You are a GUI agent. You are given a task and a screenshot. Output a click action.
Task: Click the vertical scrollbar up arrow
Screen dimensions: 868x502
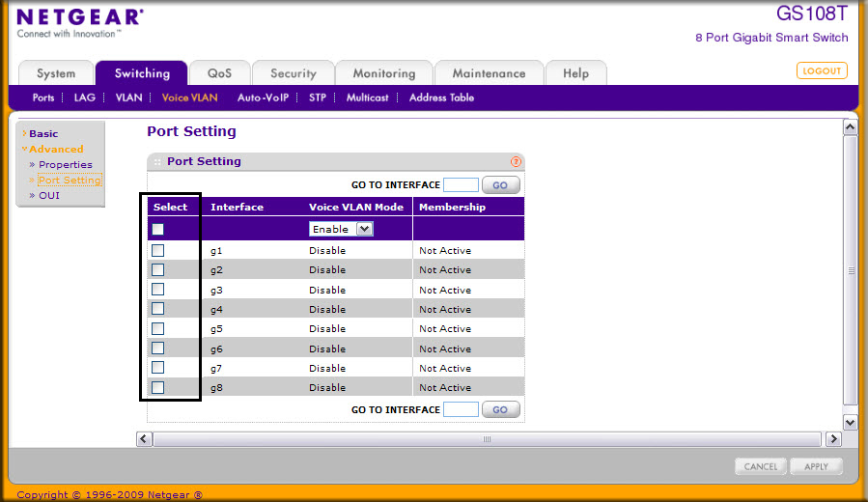(x=850, y=127)
